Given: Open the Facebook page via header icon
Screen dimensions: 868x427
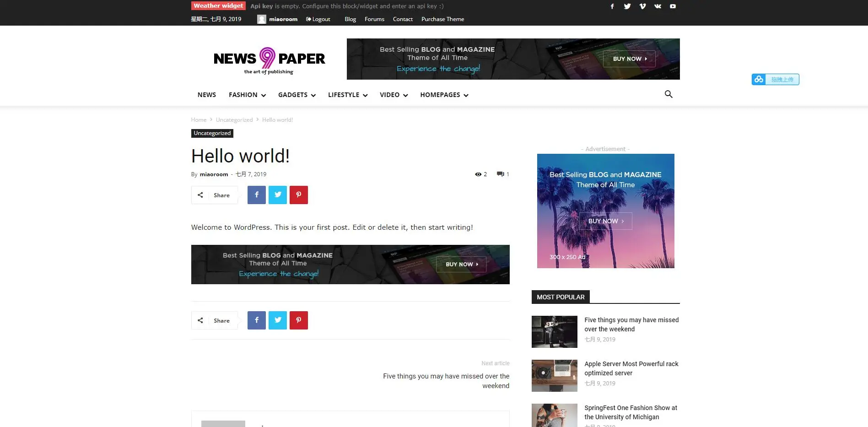Looking at the screenshot, I should [x=612, y=6].
